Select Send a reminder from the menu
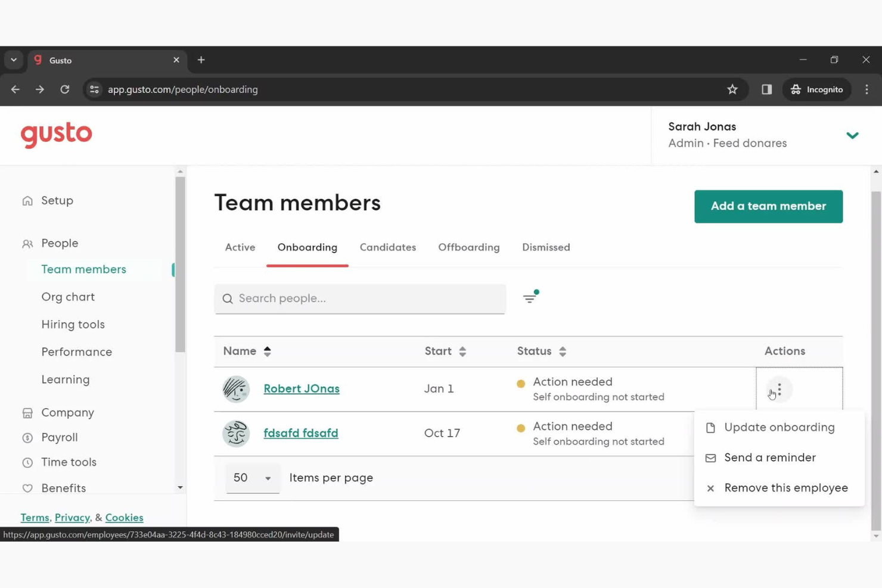Viewport: 882px width, 588px height. [x=769, y=458]
